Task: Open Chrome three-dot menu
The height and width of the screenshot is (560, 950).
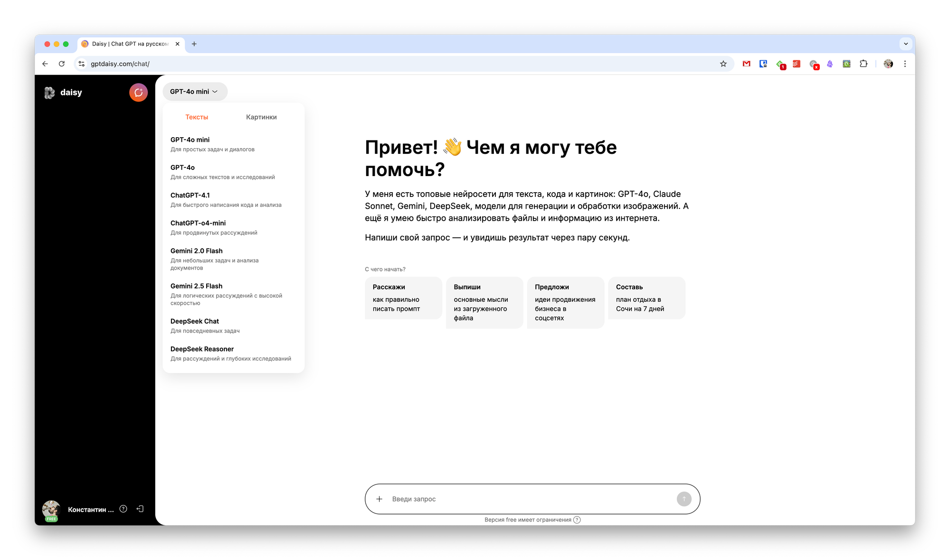Action: [905, 64]
